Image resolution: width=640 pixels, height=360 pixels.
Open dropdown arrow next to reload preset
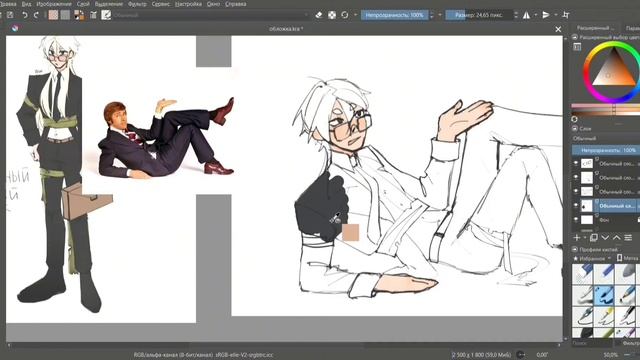coord(355,15)
